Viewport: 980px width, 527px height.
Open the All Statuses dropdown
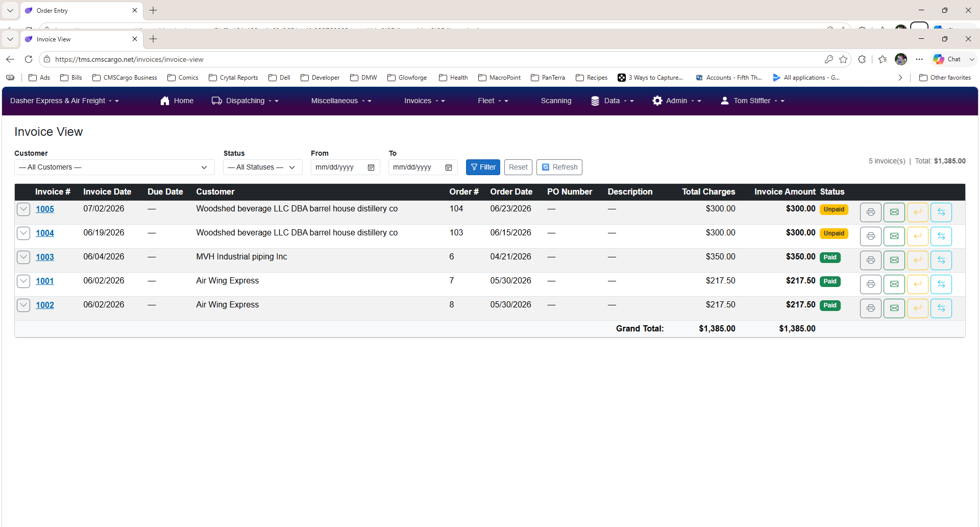click(x=263, y=167)
